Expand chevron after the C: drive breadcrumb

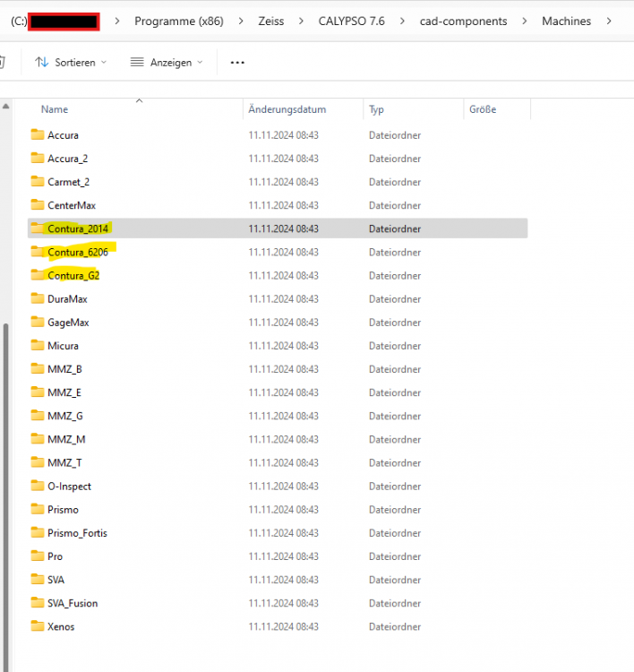(x=117, y=21)
